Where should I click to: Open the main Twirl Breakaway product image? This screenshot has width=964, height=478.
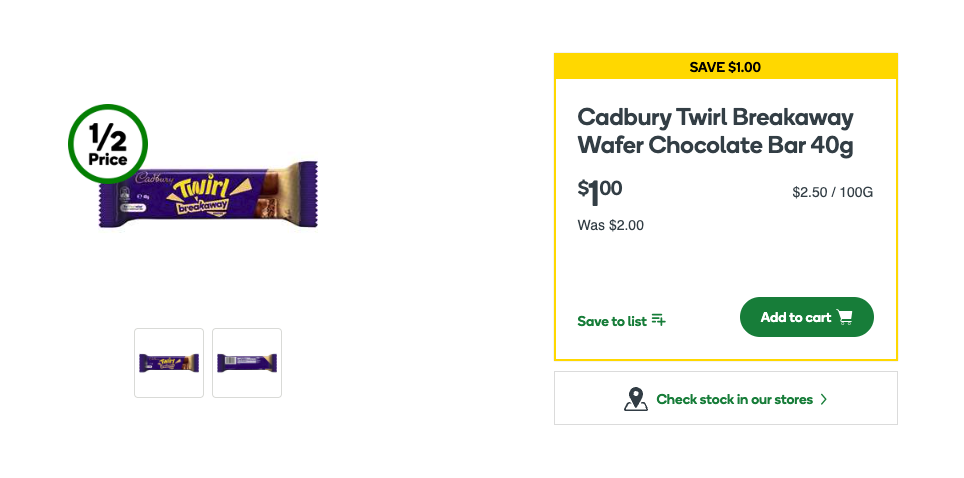pos(208,195)
